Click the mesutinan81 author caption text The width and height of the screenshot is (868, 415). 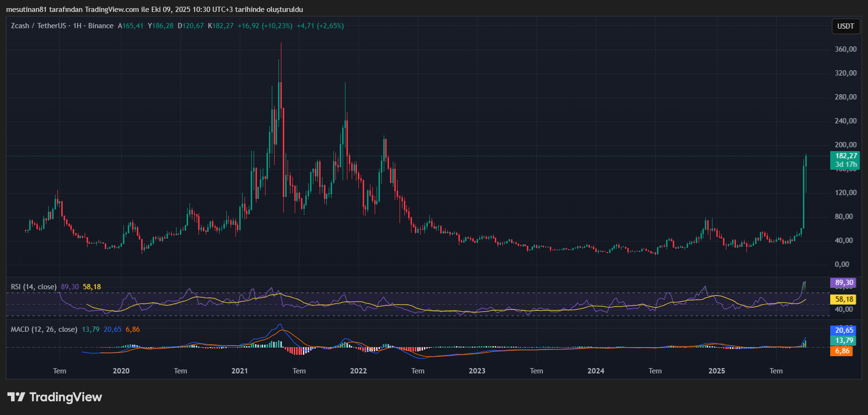[26, 10]
